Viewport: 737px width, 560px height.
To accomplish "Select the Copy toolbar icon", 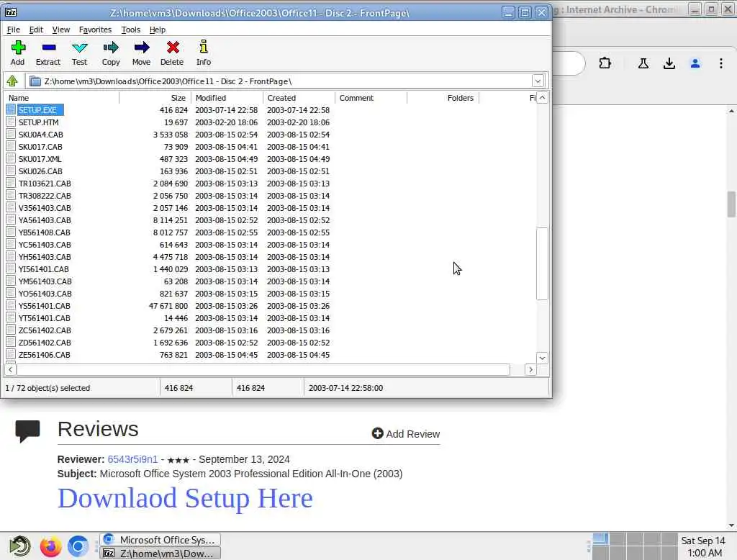I will [111, 48].
